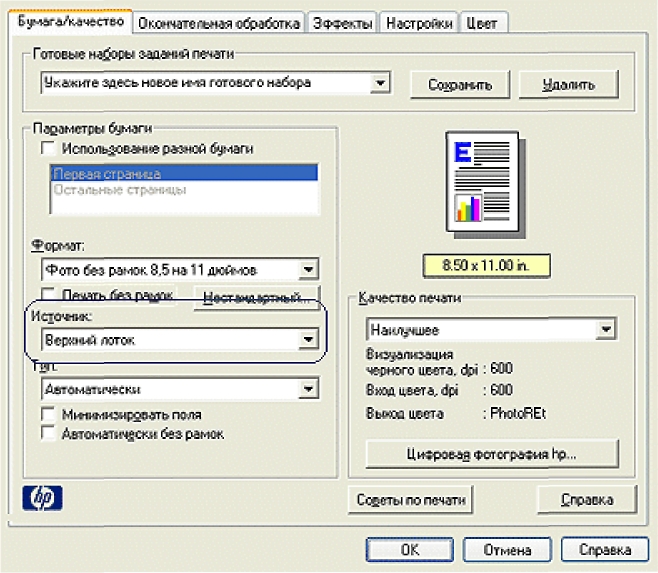Check the Автоматически без рамок option
658x573 pixels.
pyautogui.click(x=48, y=434)
